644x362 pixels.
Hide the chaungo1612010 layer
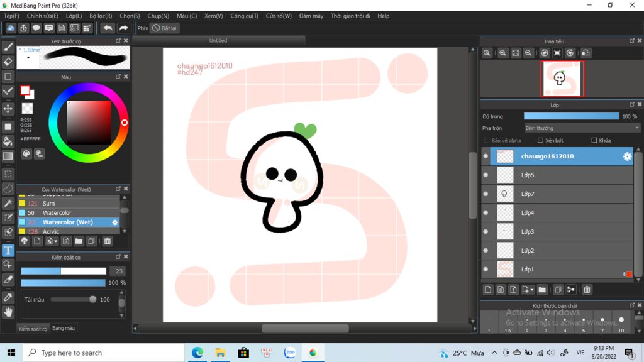pos(486,156)
